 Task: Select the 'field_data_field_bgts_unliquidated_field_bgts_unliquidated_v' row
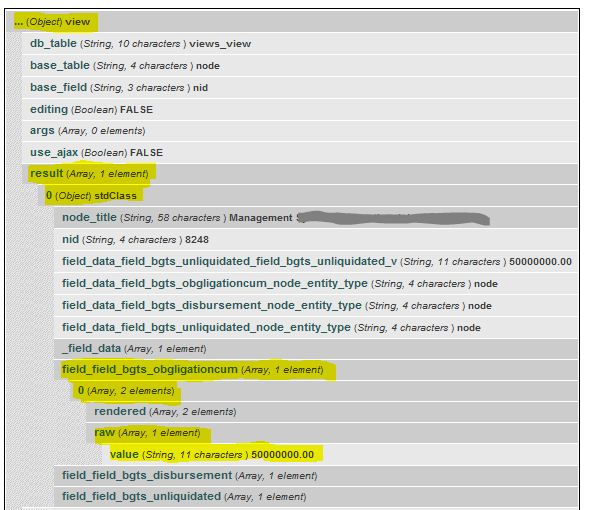(x=316, y=261)
